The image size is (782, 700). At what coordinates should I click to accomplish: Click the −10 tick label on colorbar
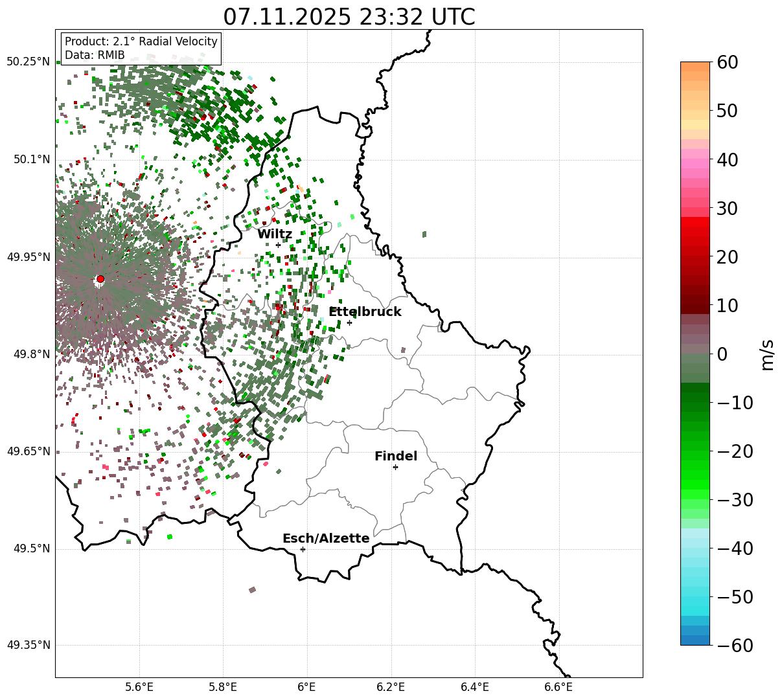735,403
